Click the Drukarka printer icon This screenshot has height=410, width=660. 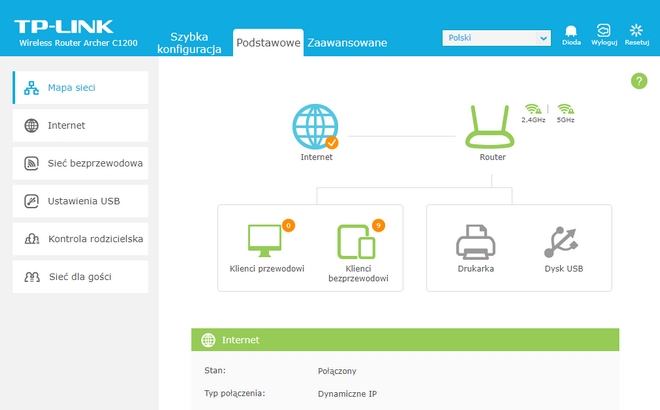click(476, 241)
